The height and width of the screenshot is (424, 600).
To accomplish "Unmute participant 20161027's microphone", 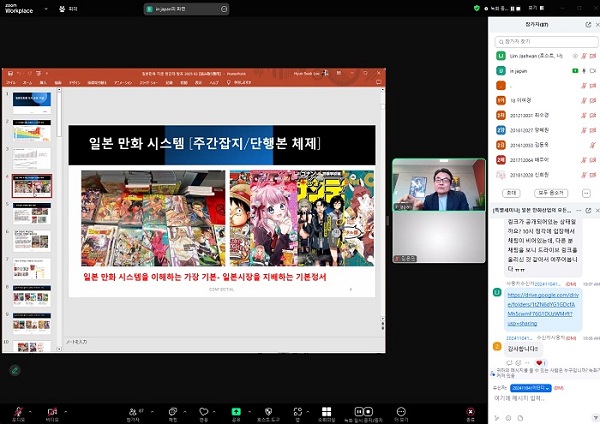I will coord(584,130).
